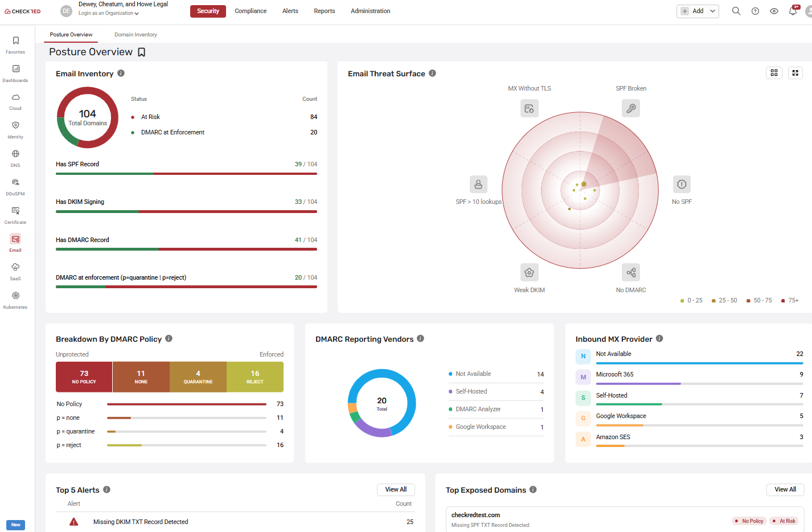Viewport: 812px width, 532px height.
Task: Click the No DMARC radar icon
Action: coord(631,272)
